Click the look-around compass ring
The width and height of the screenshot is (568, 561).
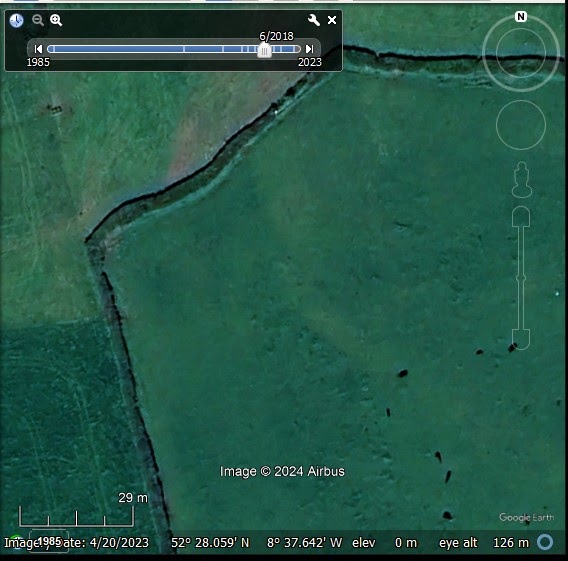[521, 53]
